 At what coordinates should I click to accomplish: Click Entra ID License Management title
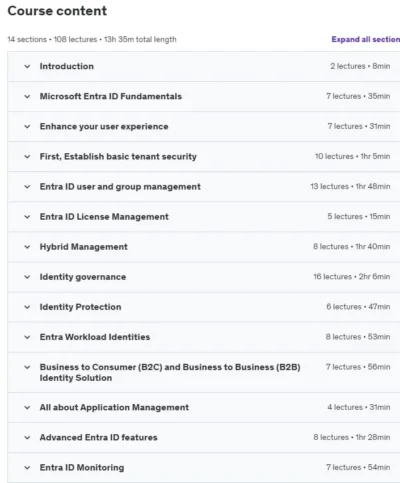click(x=104, y=217)
